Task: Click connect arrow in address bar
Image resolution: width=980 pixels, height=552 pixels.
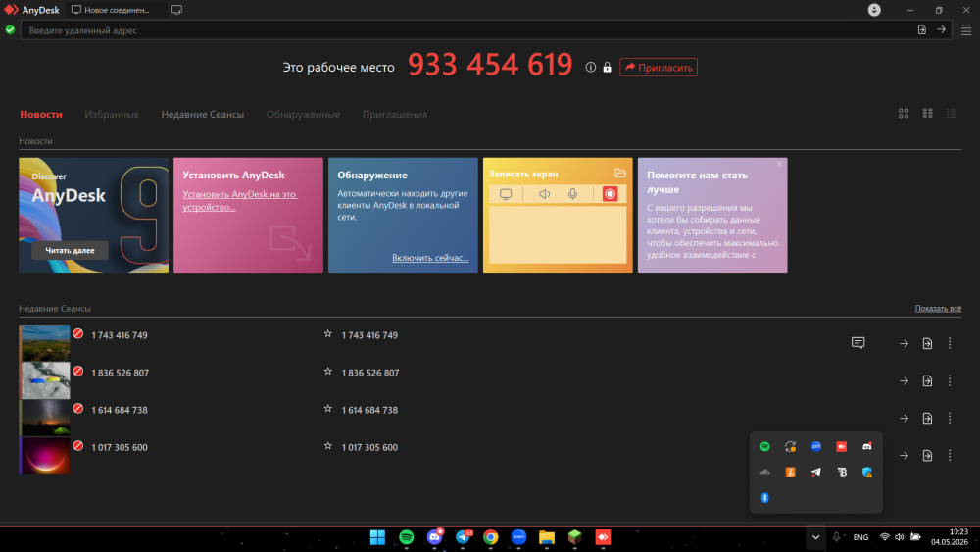Action: tap(941, 30)
